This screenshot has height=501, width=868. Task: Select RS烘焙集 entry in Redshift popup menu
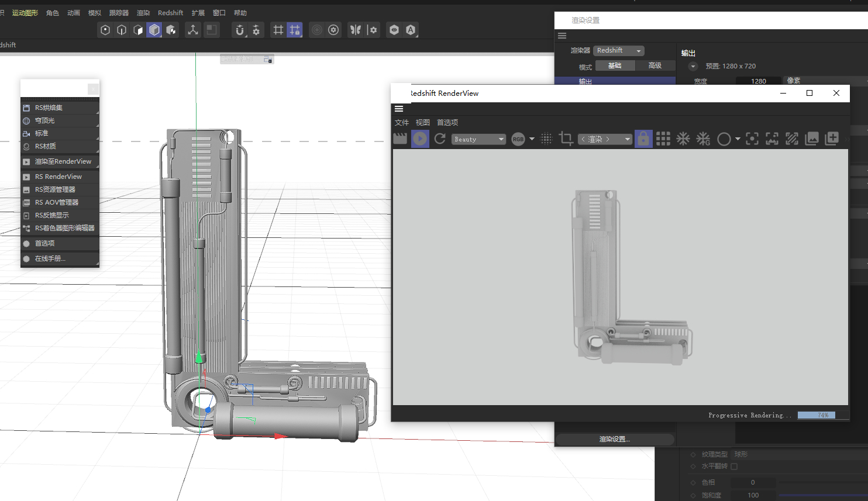(60, 108)
